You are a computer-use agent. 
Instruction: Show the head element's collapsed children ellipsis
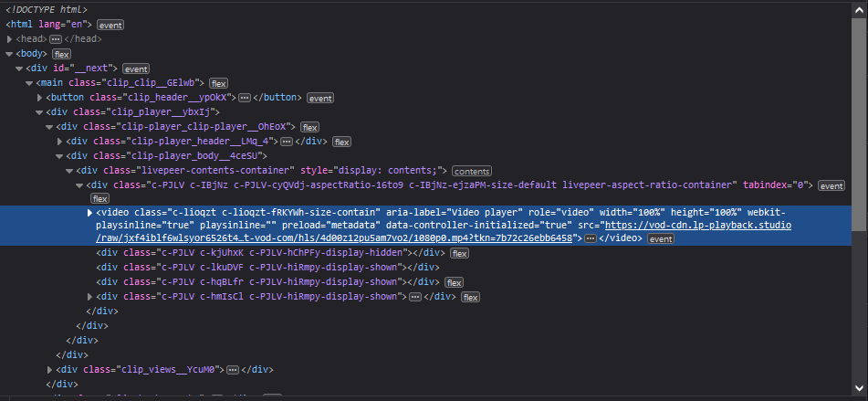point(56,39)
